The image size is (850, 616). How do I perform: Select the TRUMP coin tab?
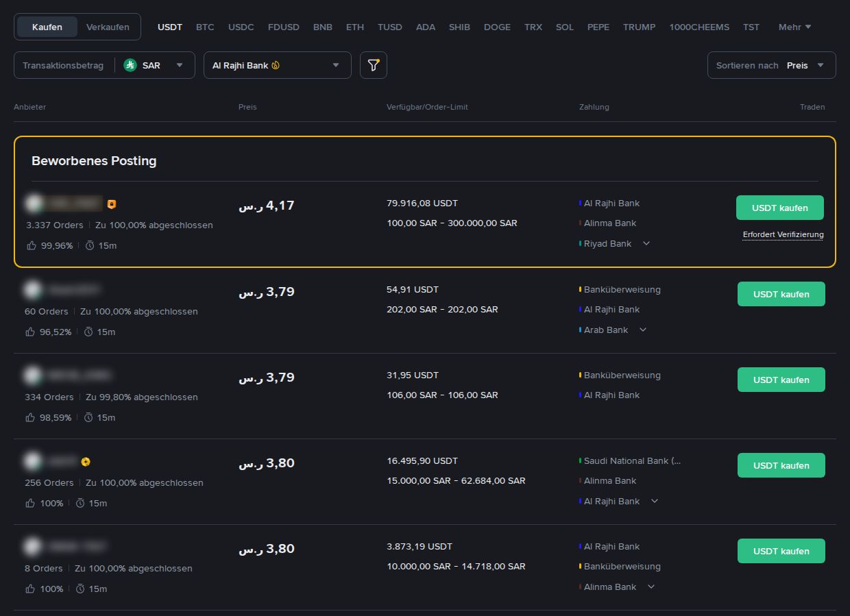point(640,27)
